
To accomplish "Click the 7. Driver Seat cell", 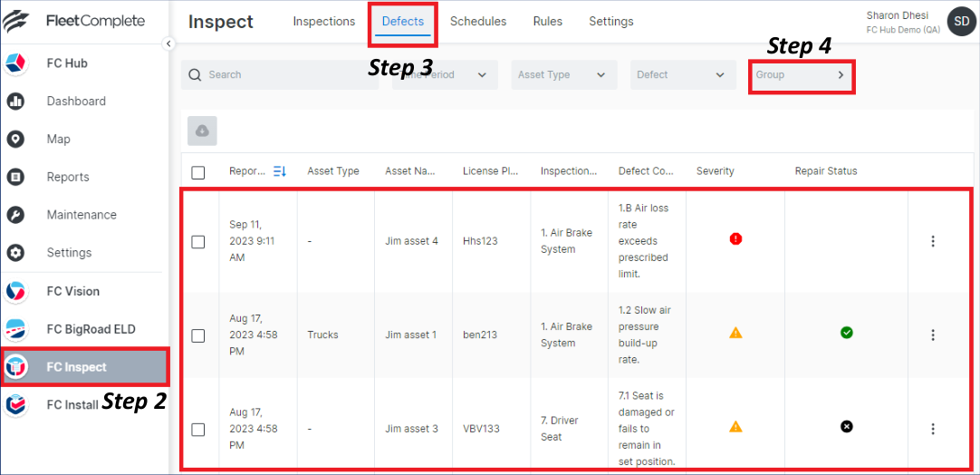I will (x=560, y=429).
